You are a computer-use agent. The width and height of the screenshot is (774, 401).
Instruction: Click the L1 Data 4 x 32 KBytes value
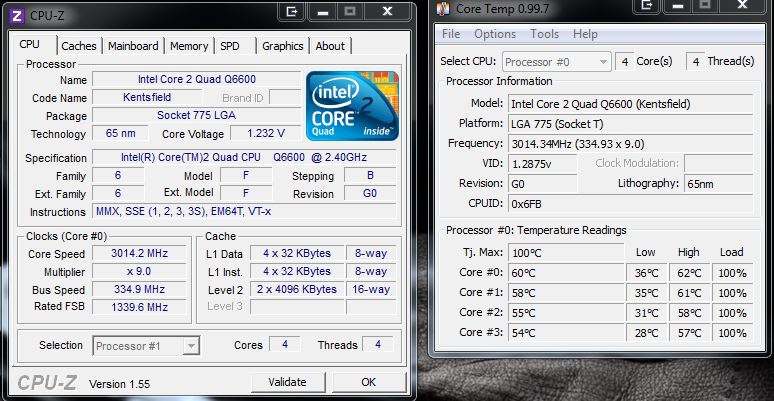297,253
